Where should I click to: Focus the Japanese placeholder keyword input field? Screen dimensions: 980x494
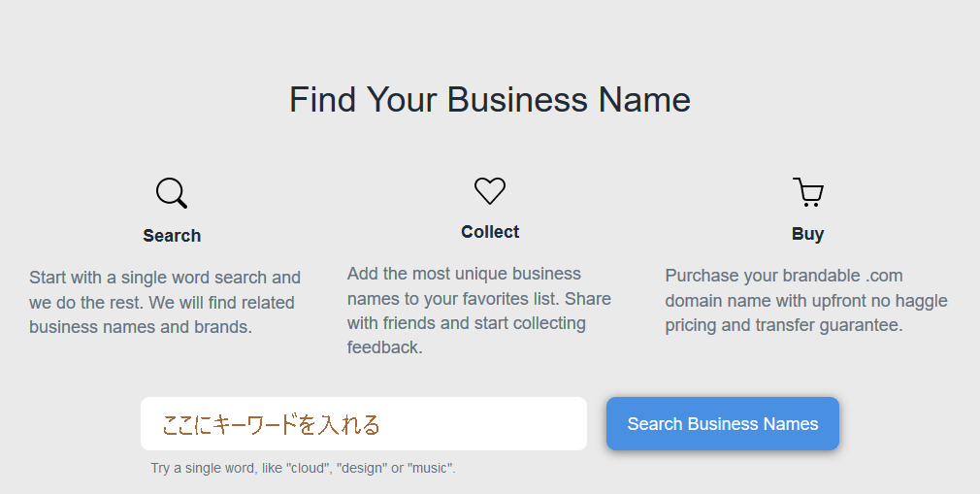(x=364, y=424)
